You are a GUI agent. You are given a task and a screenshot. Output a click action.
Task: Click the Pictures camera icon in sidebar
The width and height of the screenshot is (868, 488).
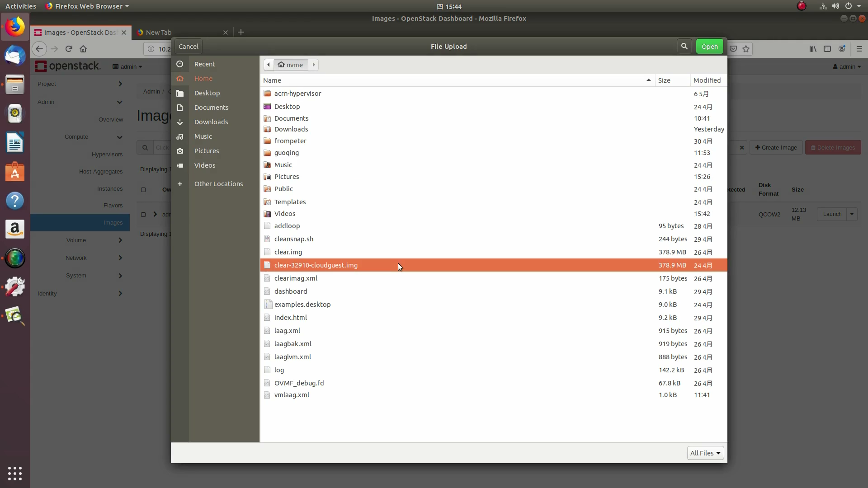point(180,151)
